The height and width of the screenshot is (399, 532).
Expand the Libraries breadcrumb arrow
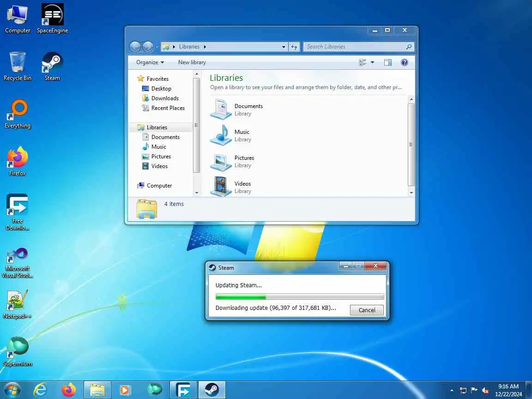205,47
